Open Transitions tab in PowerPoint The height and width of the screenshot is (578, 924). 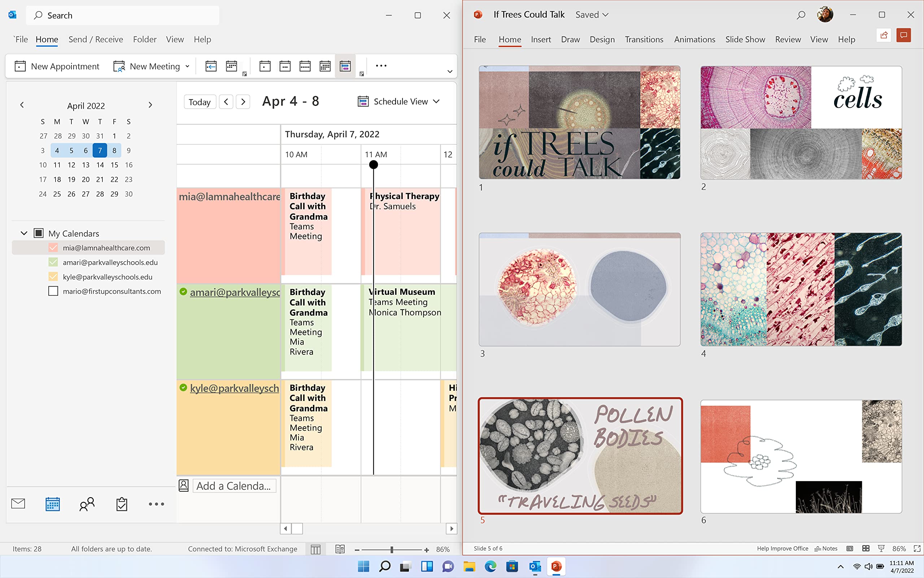coord(644,39)
